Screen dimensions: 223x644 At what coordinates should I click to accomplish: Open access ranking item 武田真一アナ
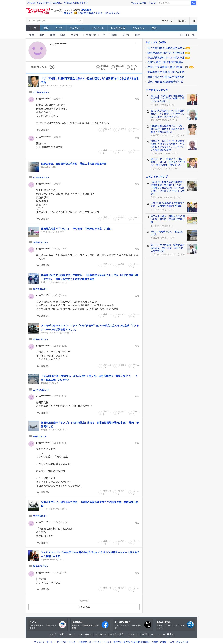pyautogui.click(x=168, y=162)
